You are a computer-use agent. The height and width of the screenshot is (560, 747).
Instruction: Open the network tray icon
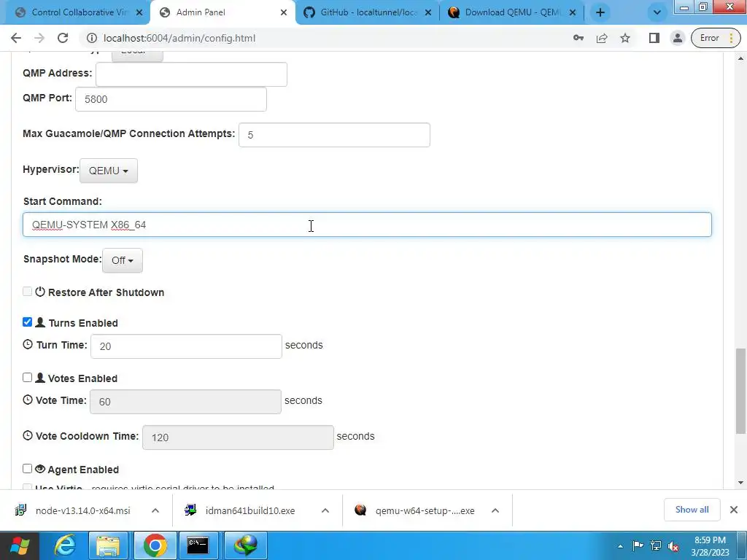point(656,545)
